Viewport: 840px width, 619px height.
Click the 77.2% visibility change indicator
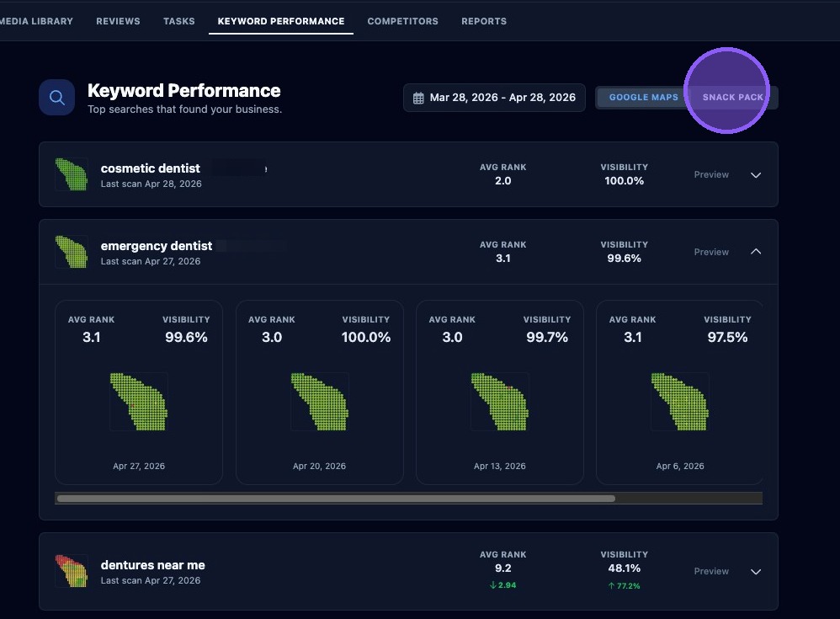[x=624, y=586]
